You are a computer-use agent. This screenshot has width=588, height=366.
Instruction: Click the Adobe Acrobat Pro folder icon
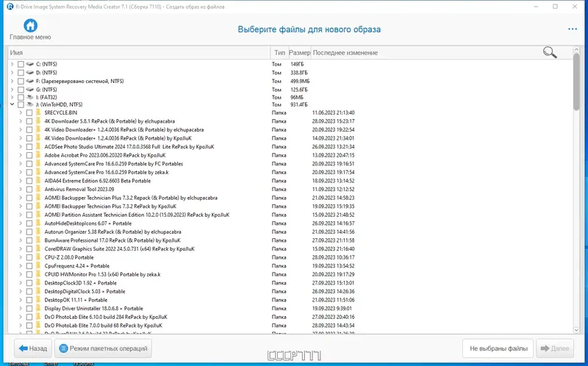(x=38, y=155)
